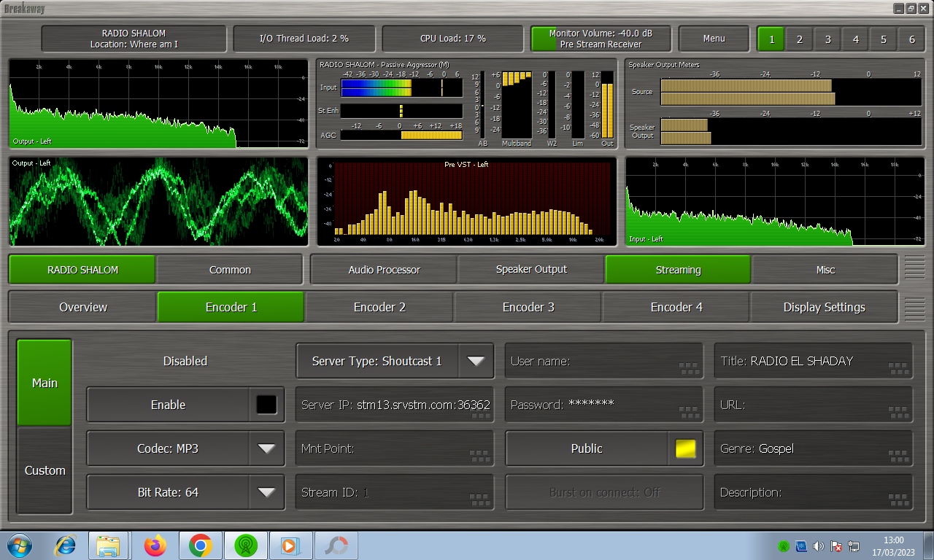The image size is (934, 560).
Task: Click the keypad icon in the URL field
Action: click(x=898, y=412)
